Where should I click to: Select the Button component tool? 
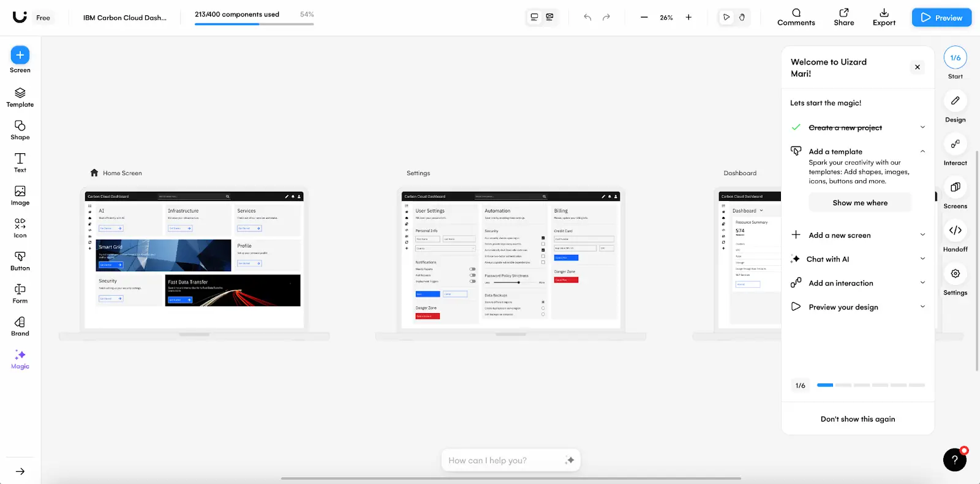[x=20, y=261]
